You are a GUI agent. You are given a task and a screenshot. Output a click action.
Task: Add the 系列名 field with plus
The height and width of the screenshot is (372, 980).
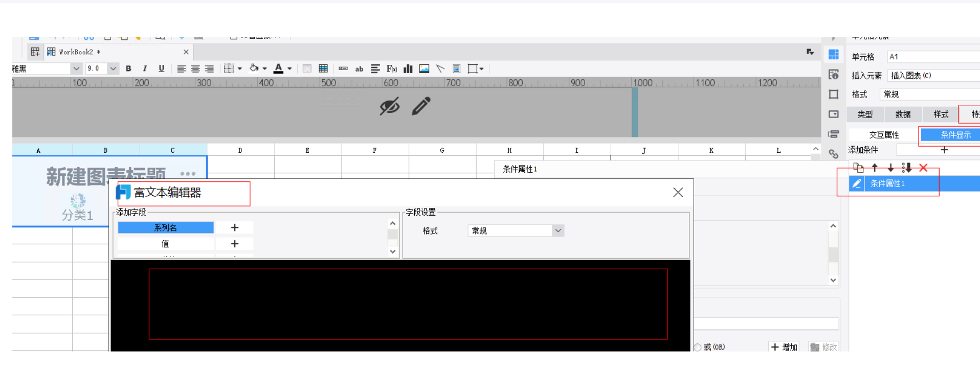tap(235, 227)
